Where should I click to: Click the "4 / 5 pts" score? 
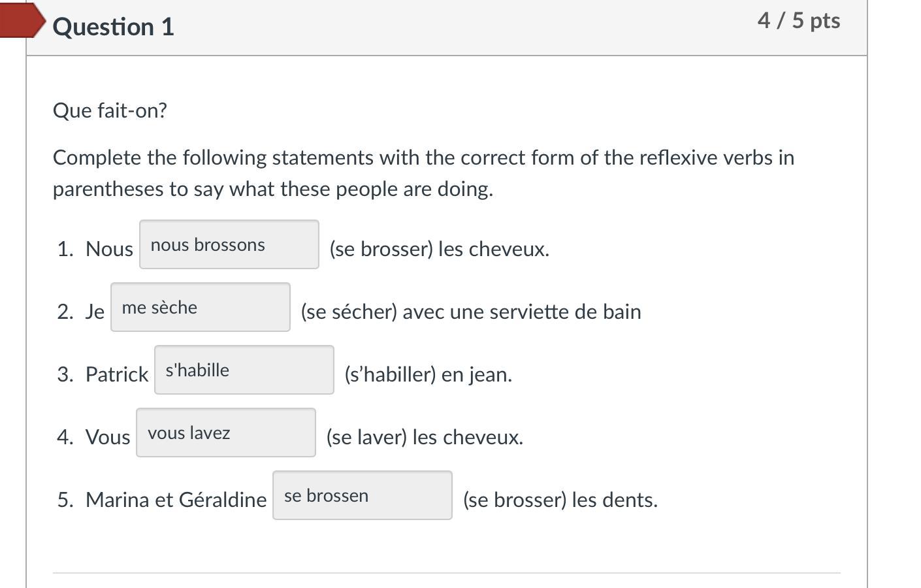point(798,20)
